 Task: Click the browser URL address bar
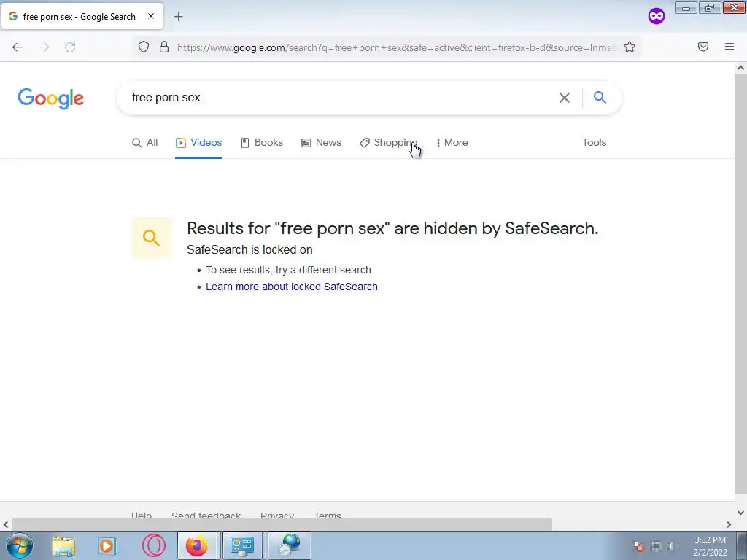click(x=395, y=47)
